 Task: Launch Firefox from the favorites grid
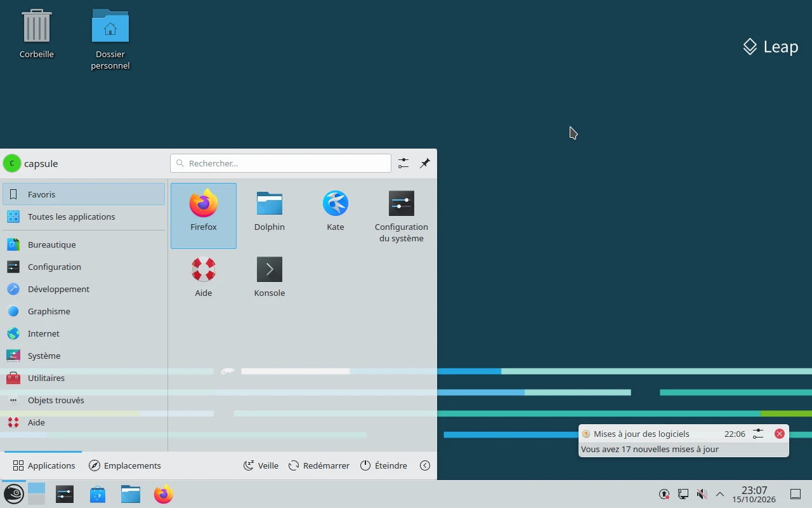204,215
